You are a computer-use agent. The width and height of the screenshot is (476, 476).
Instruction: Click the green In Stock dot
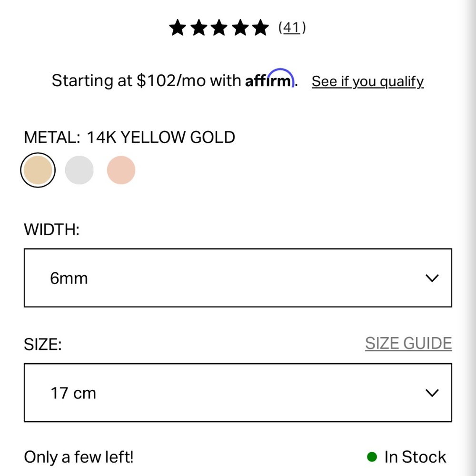coord(372,457)
